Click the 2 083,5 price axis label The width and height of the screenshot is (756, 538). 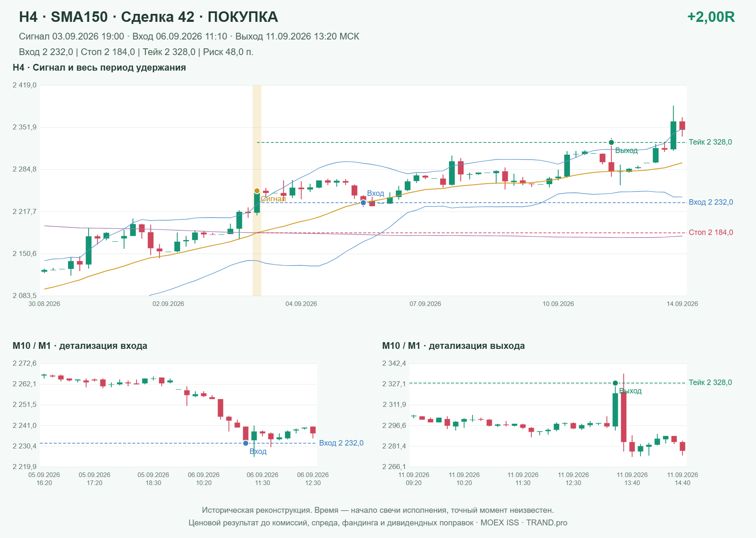(x=25, y=296)
